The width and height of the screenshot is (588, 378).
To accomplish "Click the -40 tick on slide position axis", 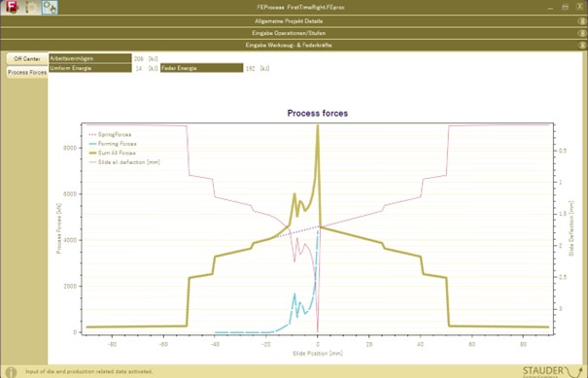I will [x=215, y=344].
